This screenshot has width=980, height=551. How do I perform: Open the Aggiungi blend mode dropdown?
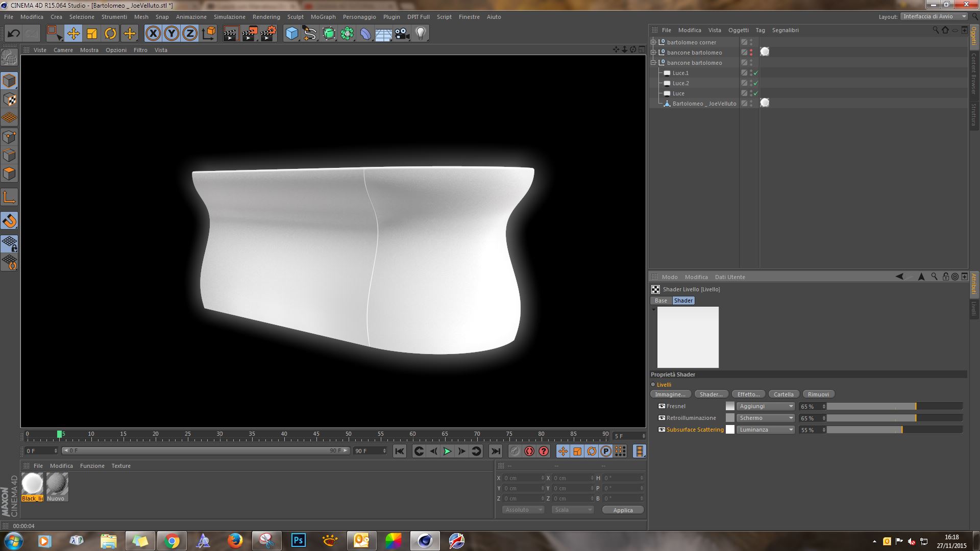click(x=766, y=406)
